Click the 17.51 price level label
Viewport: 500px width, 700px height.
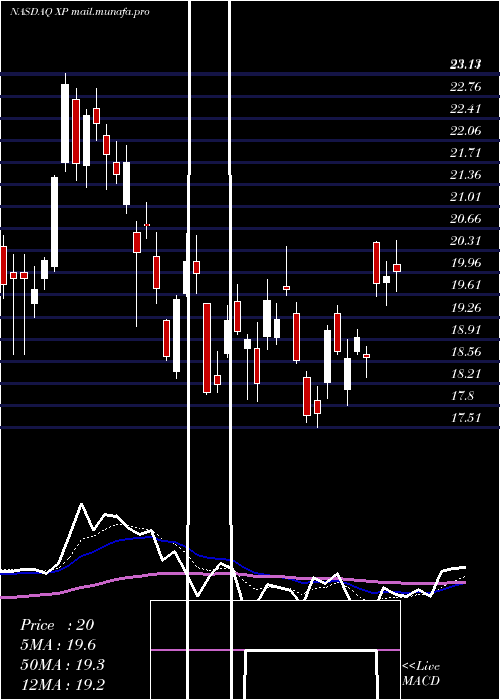tap(465, 418)
